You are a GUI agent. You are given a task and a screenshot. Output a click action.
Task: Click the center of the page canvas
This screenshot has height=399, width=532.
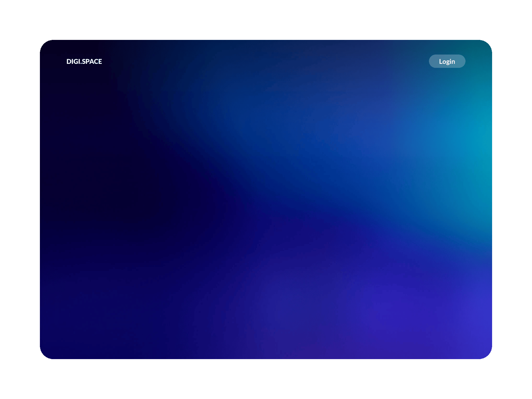pyautogui.click(x=266, y=199)
